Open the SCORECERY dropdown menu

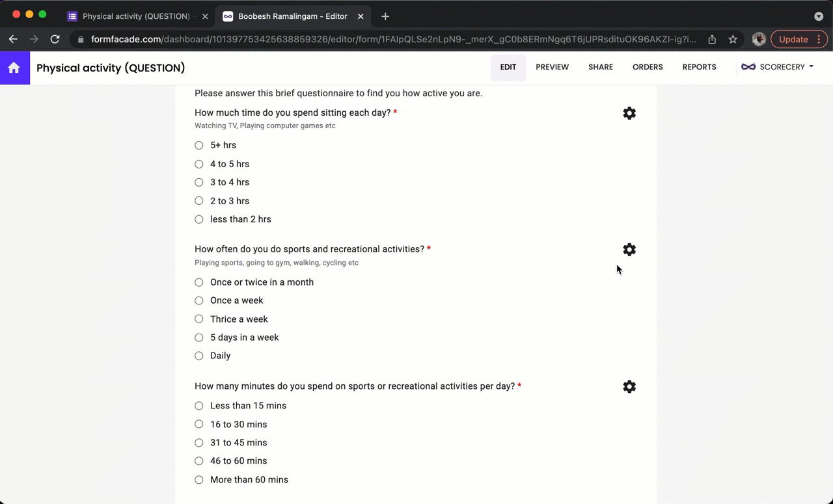click(811, 66)
